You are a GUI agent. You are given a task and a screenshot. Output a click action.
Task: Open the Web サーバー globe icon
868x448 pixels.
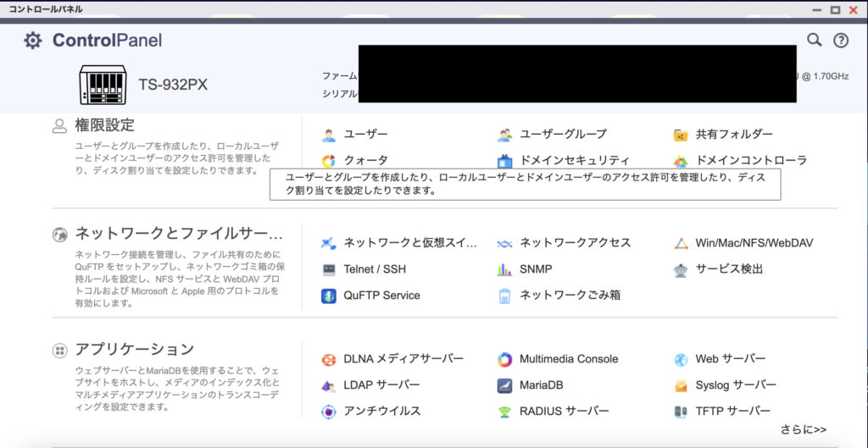681,359
